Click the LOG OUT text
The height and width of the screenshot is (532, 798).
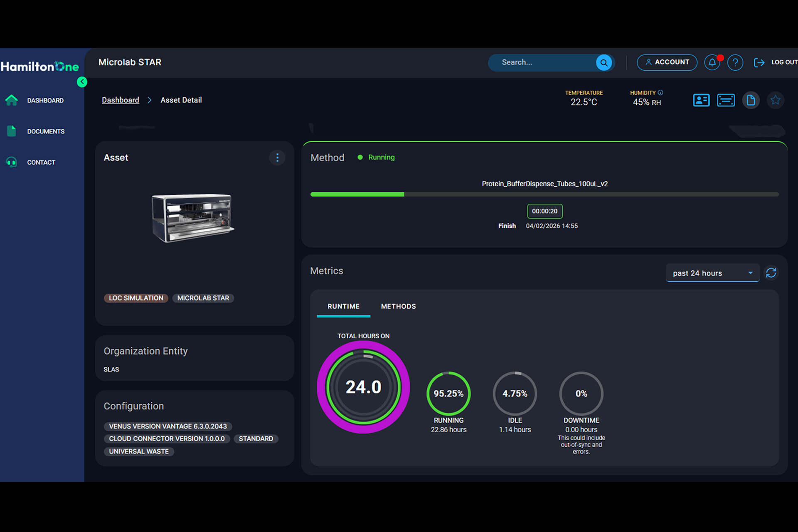click(x=784, y=62)
